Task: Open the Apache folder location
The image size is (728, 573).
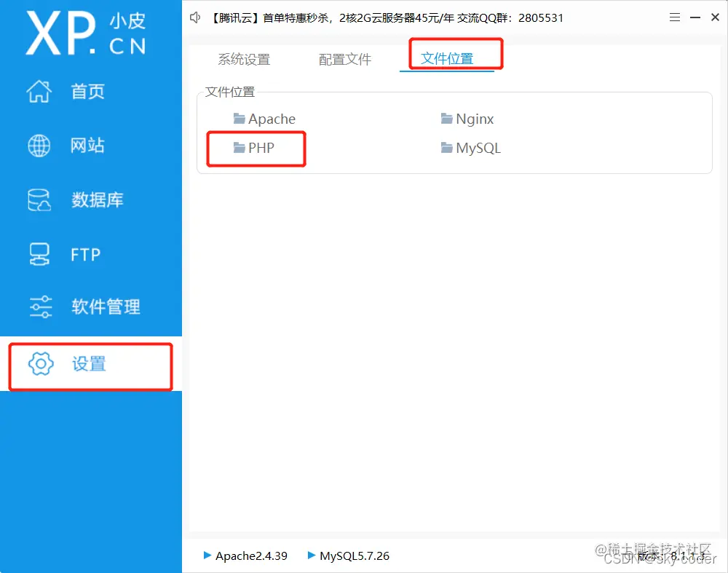Action: (x=264, y=119)
